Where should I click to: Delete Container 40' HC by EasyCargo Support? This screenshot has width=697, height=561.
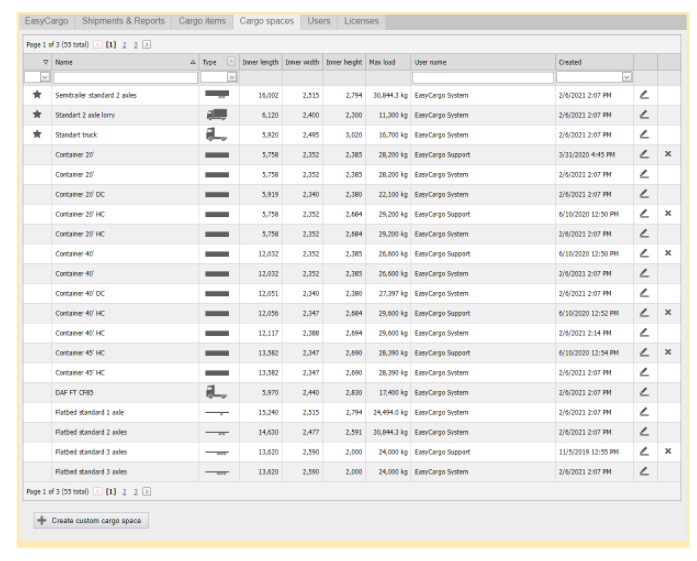click(668, 313)
